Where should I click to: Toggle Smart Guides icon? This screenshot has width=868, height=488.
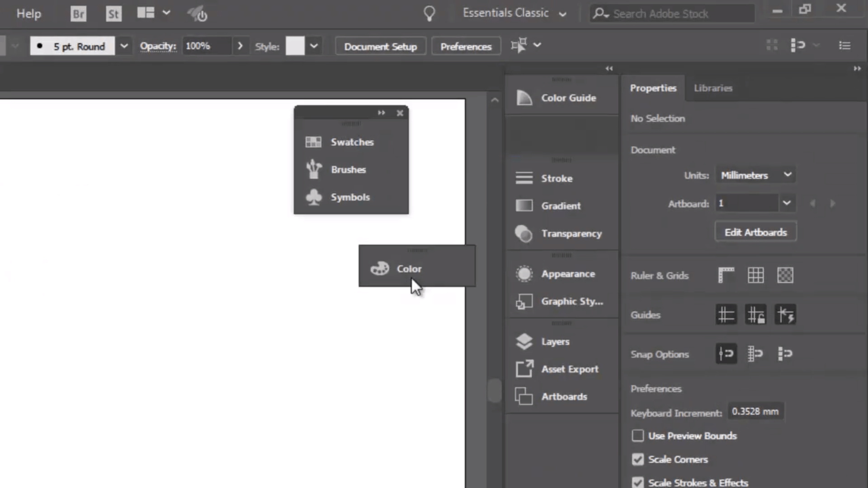(785, 314)
